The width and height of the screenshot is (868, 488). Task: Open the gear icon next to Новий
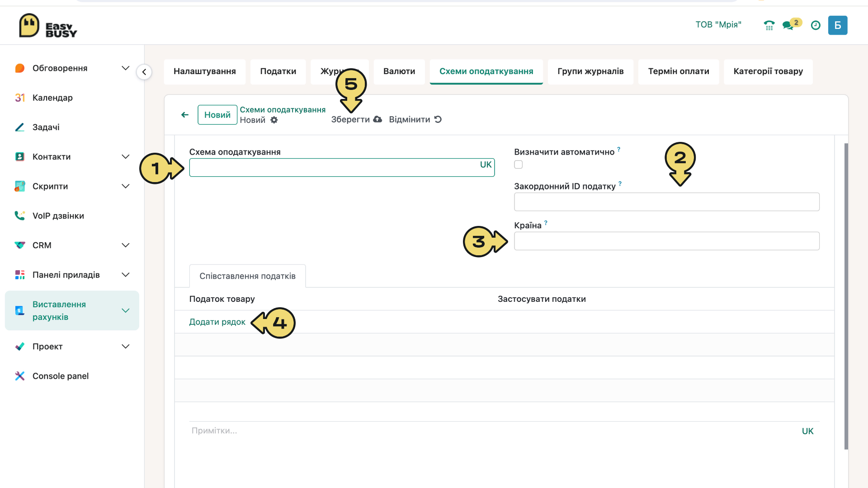274,120
